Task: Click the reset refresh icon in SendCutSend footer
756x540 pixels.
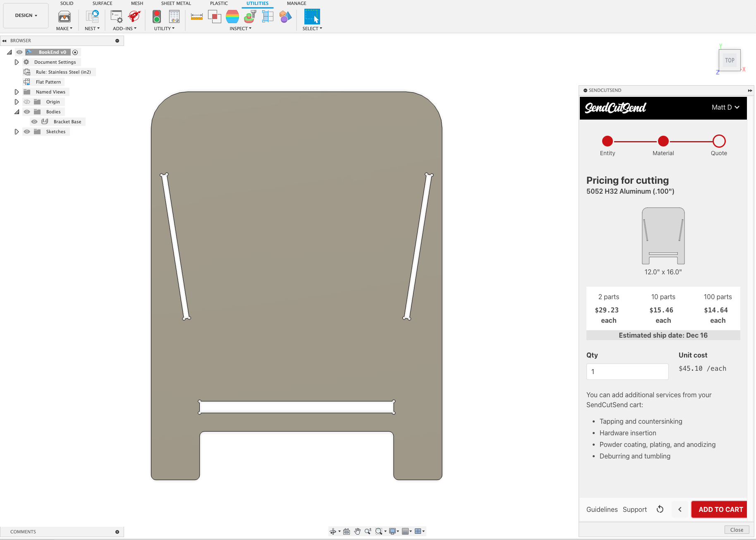Action: pos(660,509)
